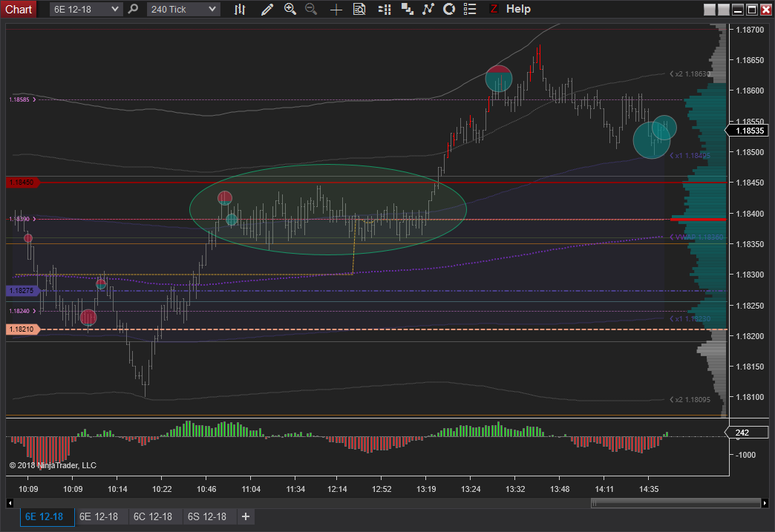Screen dimensions: 775x532
Task: Click the scrollbar left arrow
Action: pos(10,503)
